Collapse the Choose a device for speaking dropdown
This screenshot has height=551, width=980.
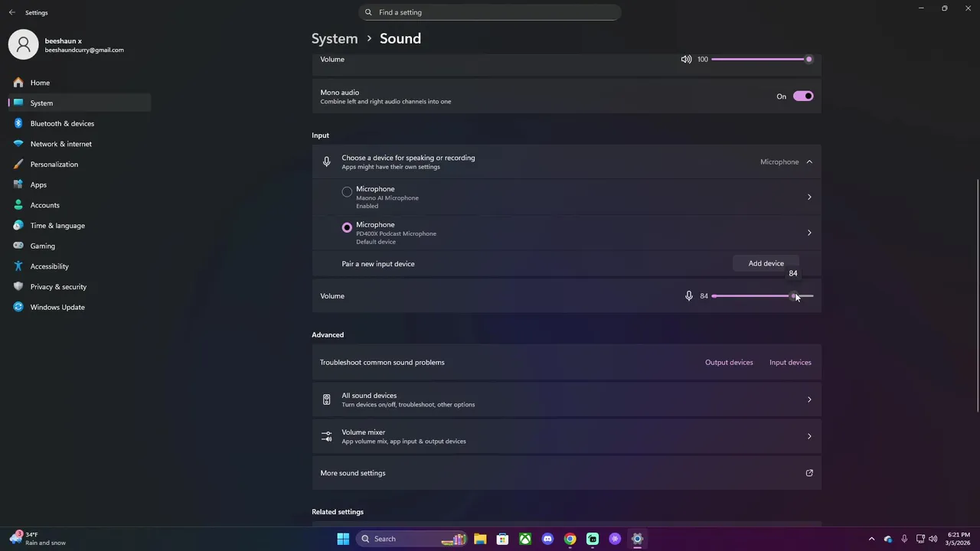click(x=809, y=161)
